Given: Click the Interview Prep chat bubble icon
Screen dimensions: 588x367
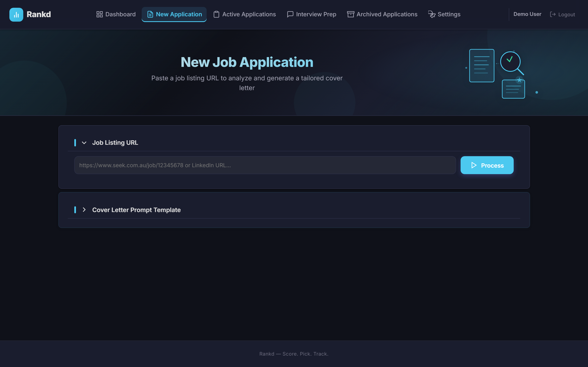Looking at the screenshot, I should tap(290, 14).
